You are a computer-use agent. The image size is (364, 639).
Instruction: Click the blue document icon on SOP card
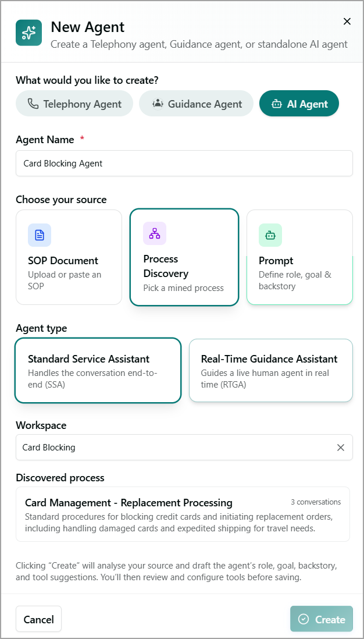(x=40, y=235)
